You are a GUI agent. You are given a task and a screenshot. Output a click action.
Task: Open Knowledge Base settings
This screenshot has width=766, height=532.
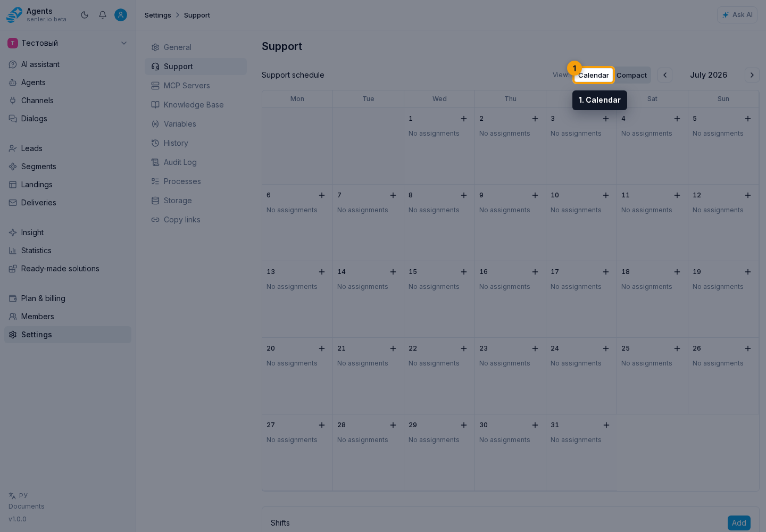(196, 105)
